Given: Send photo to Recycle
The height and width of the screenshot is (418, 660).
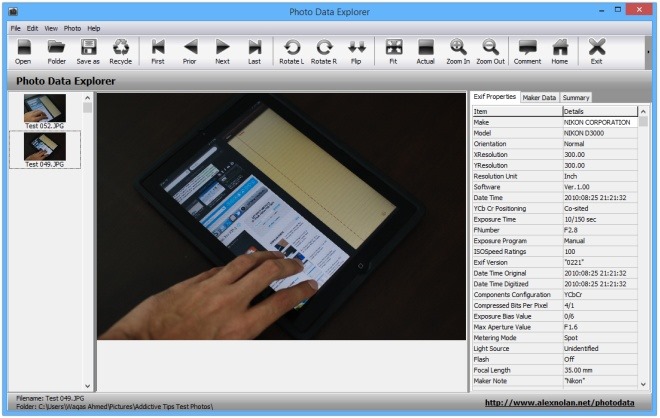Looking at the screenshot, I should (x=120, y=52).
